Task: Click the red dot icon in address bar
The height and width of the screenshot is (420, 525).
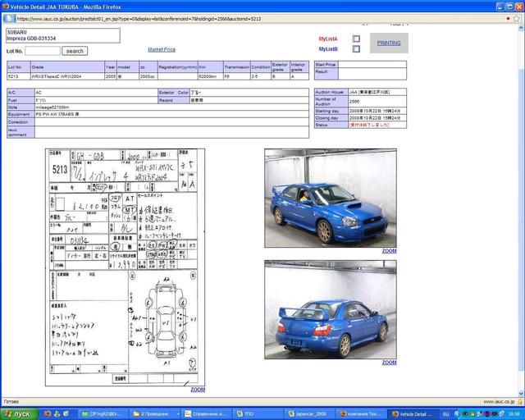Action: 509,19
